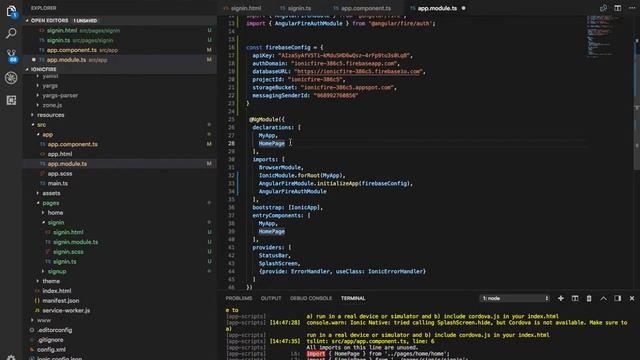640x360 pixels.
Task: Select app.module.ts in Open Editors list
Action: pos(120,60)
